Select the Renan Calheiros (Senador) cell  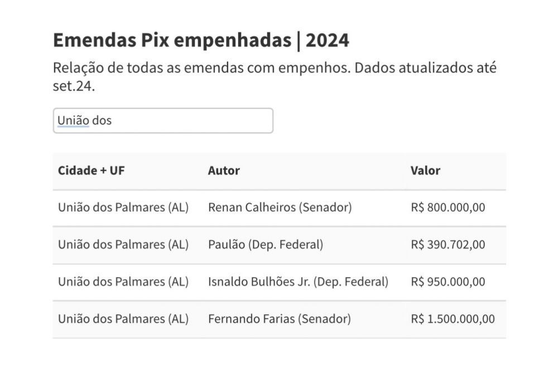[280, 207]
